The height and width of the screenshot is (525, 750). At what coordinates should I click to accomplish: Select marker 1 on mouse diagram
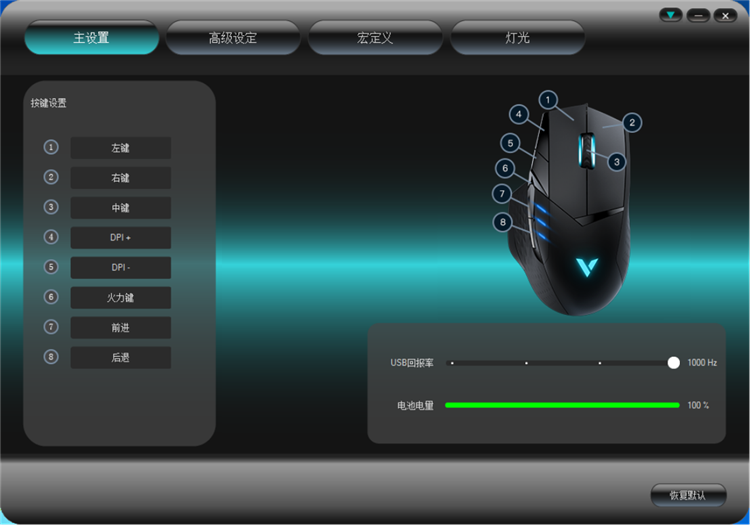click(548, 100)
